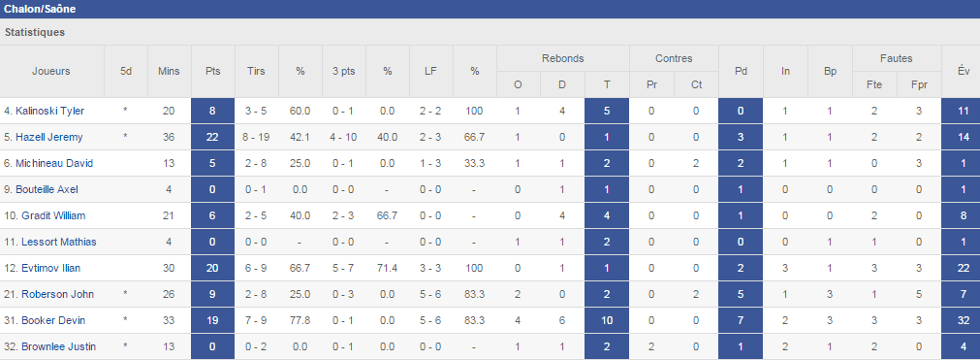Click the Joueurs column header
Viewport: 980px width, 360px height.
[x=51, y=72]
